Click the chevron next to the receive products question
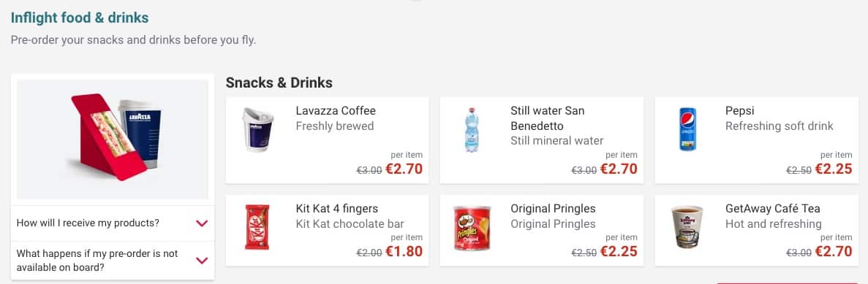This screenshot has height=284, width=868. [202, 223]
